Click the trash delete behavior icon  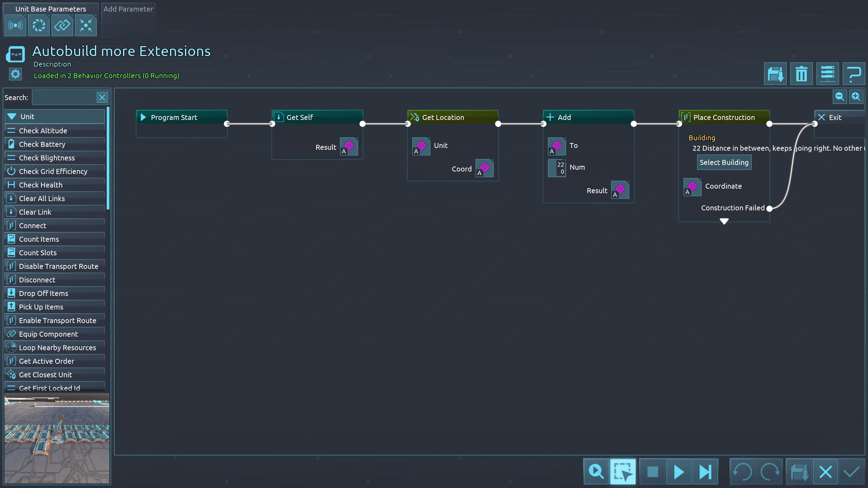pos(801,74)
